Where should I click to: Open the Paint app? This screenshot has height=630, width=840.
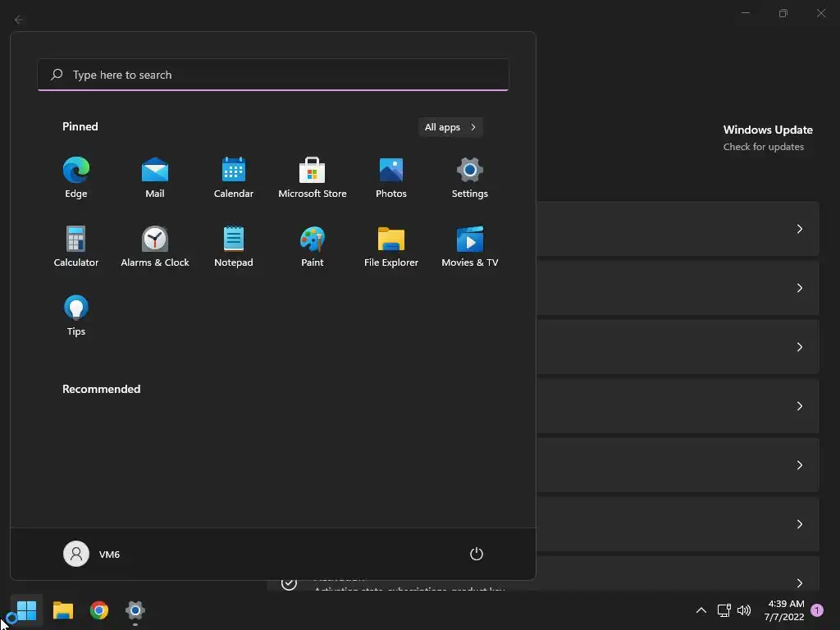[313, 247]
